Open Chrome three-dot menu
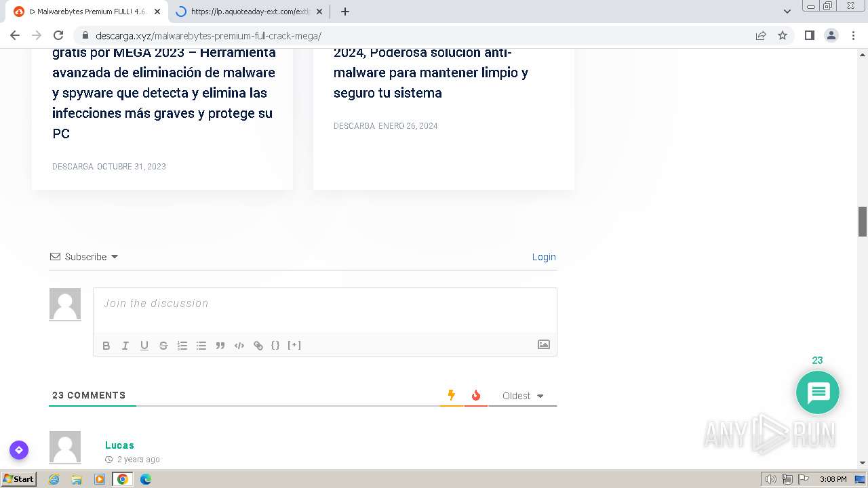Image resolution: width=868 pixels, height=488 pixels. click(853, 35)
